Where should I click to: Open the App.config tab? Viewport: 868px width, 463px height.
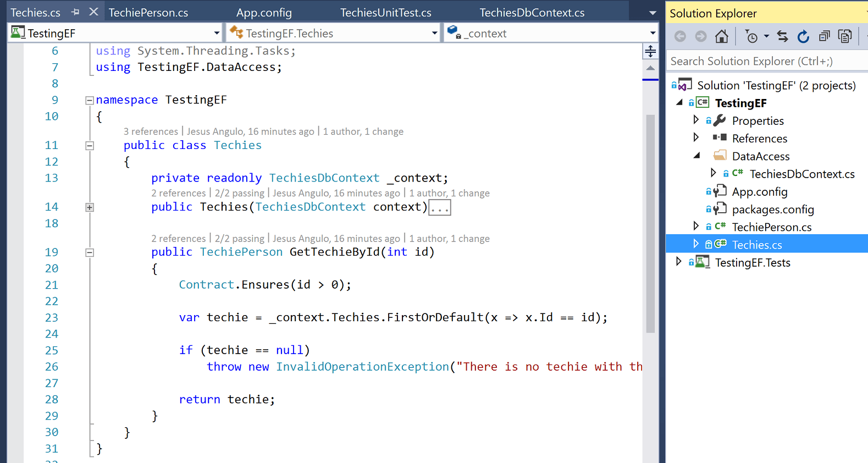(x=264, y=13)
